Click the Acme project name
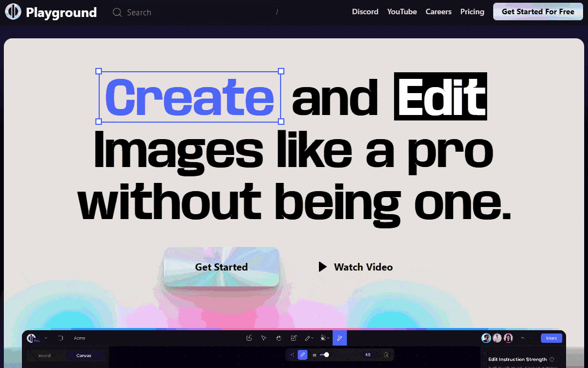The width and height of the screenshot is (588, 368). tap(79, 338)
